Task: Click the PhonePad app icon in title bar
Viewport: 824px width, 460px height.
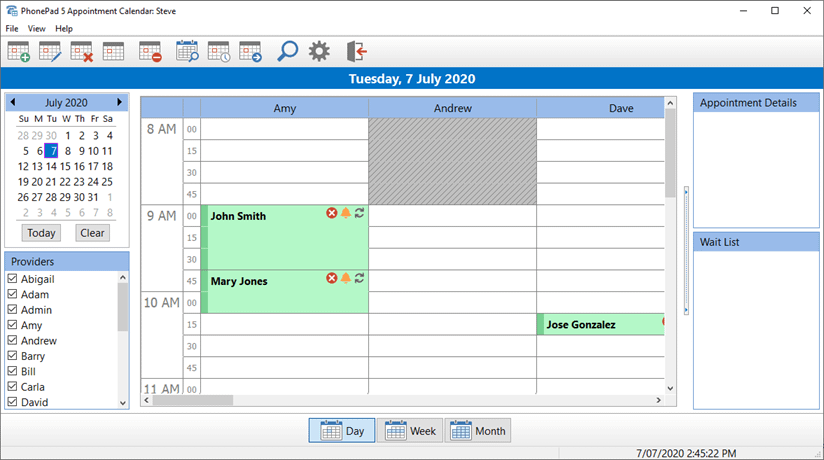Action: pyautogui.click(x=12, y=11)
